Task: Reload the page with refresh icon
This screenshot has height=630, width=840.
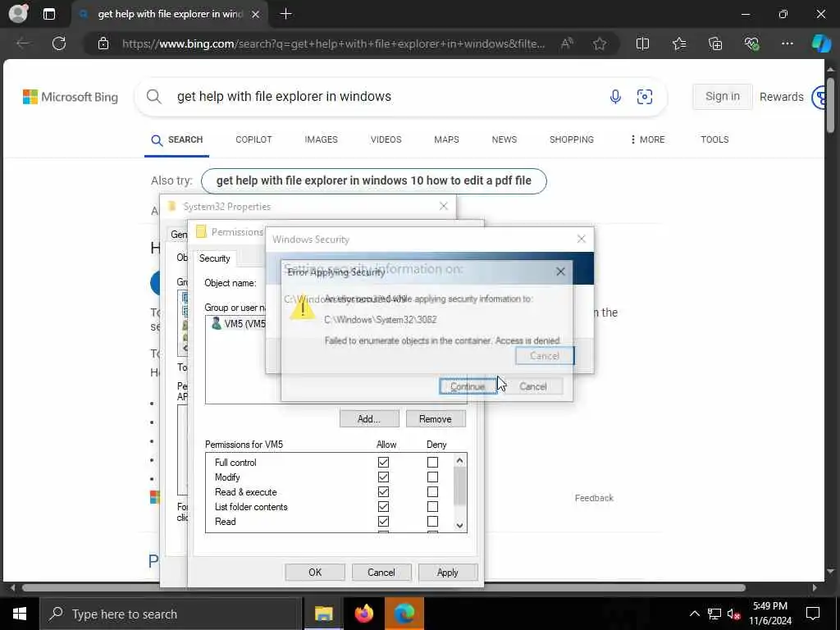Action: (59, 43)
